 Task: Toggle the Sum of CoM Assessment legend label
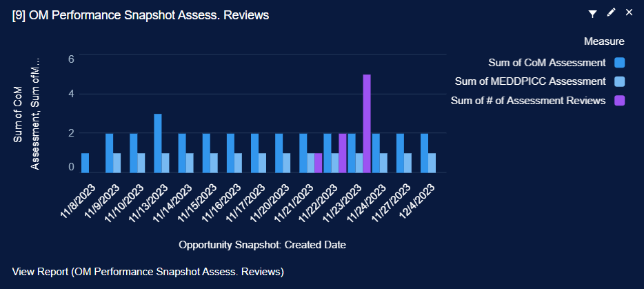pyautogui.click(x=547, y=63)
